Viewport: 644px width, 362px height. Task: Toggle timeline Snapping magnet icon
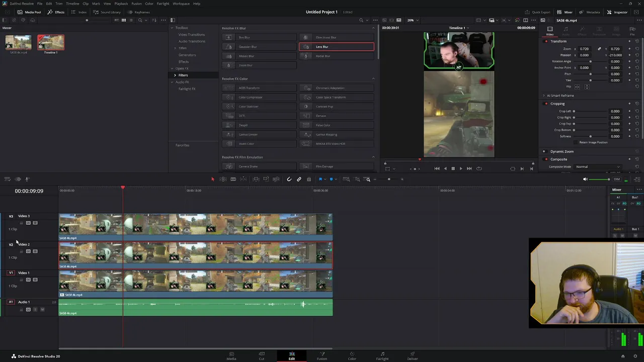(289, 179)
